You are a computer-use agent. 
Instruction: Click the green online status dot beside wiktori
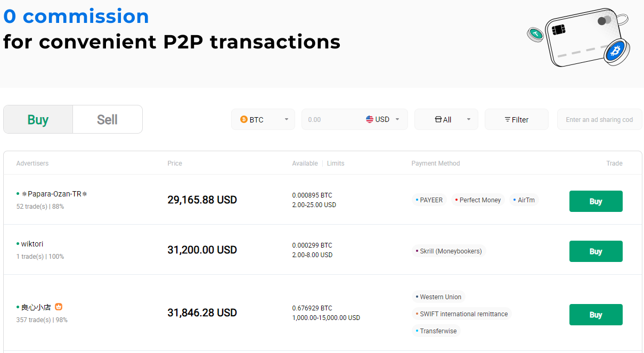tap(18, 243)
